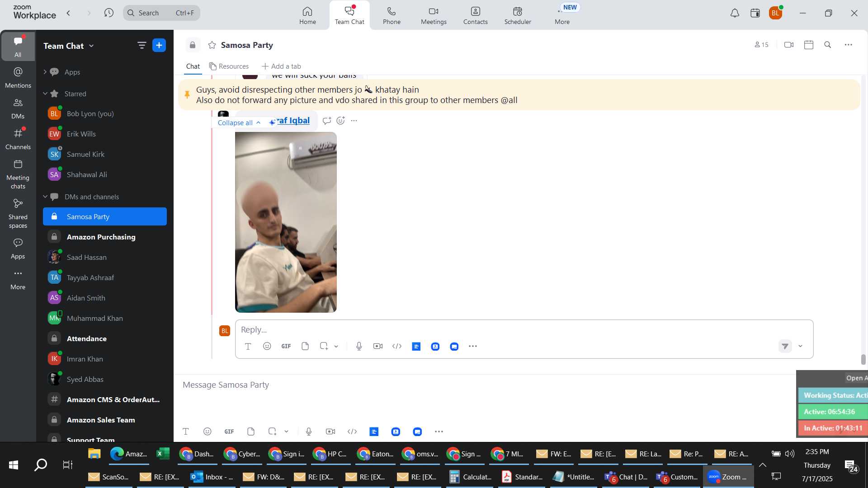Record video message in bottom toolbar
The height and width of the screenshot is (488, 868).
[x=330, y=432]
